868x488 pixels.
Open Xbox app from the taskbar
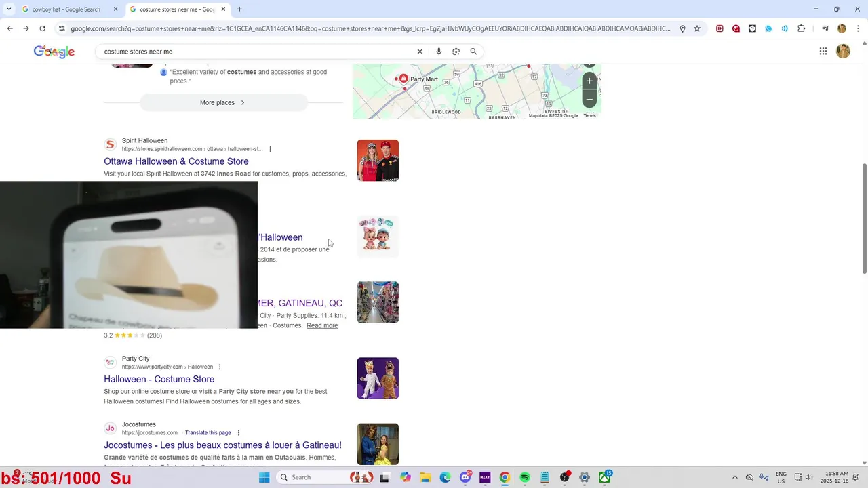point(604,477)
